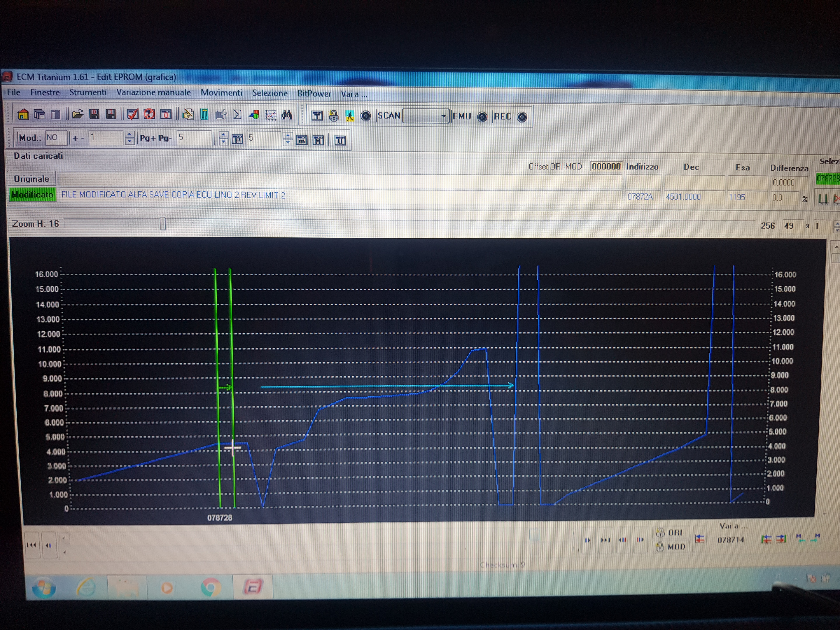Click the plus/minus value spinner arrows

coord(129,138)
